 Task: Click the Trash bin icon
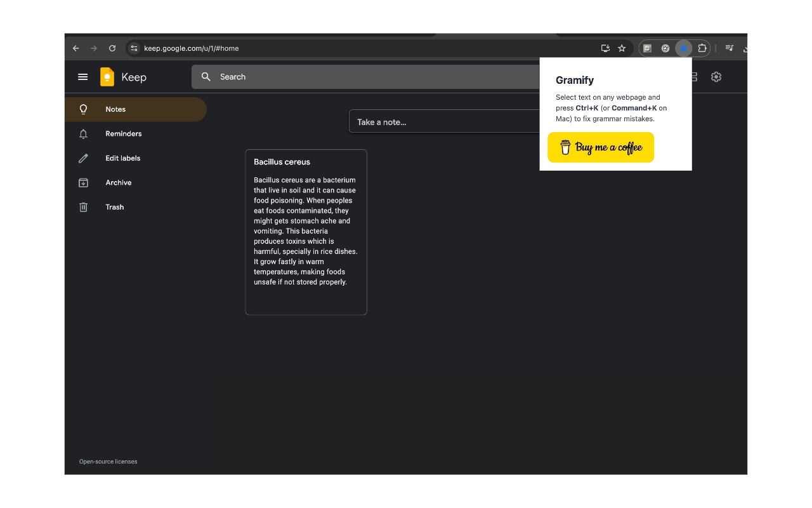pyautogui.click(x=83, y=207)
